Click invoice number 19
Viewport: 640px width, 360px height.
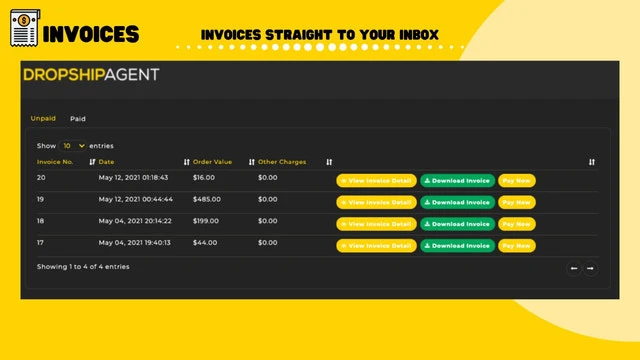40,199
